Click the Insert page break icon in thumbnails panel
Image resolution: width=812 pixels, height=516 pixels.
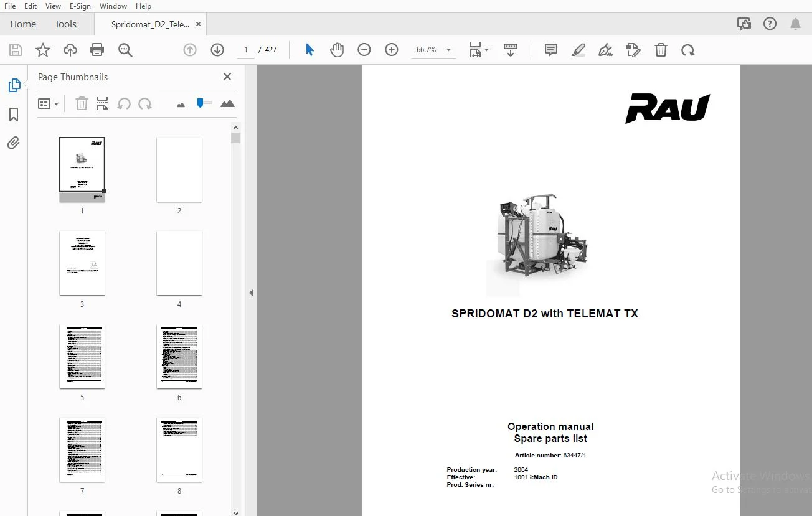103,104
